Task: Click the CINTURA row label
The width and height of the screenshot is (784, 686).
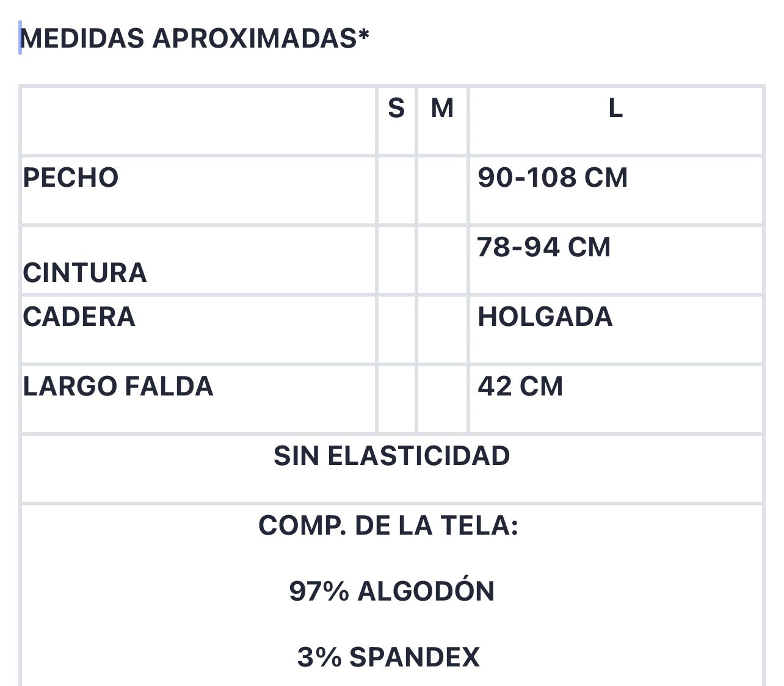Action: pos(85,273)
